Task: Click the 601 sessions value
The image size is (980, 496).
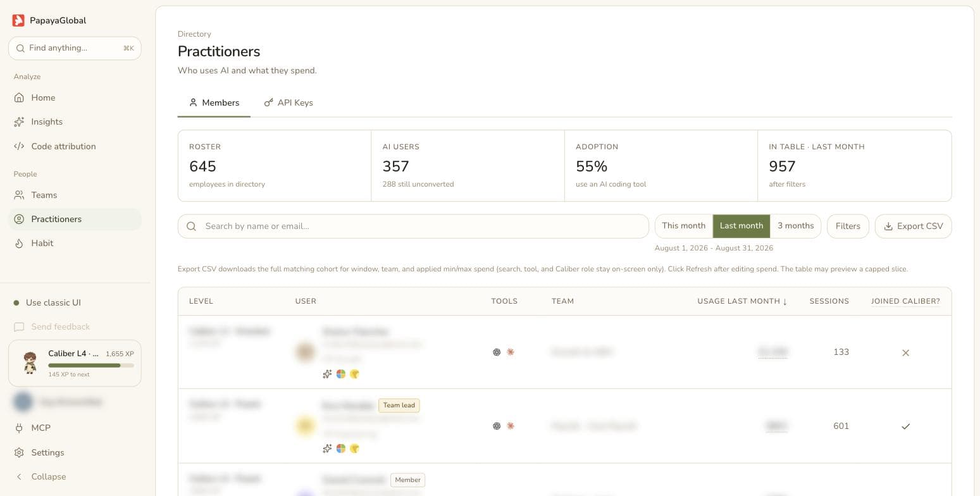Action: pyautogui.click(x=841, y=426)
